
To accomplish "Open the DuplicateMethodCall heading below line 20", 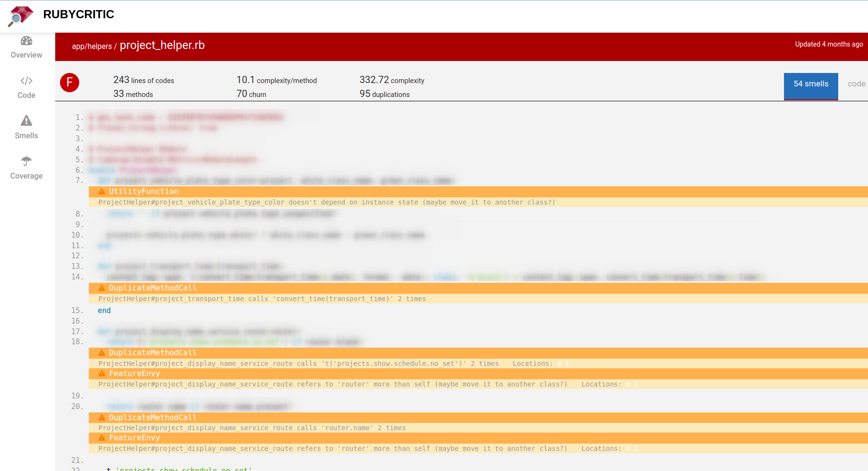I will click(x=153, y=418).
